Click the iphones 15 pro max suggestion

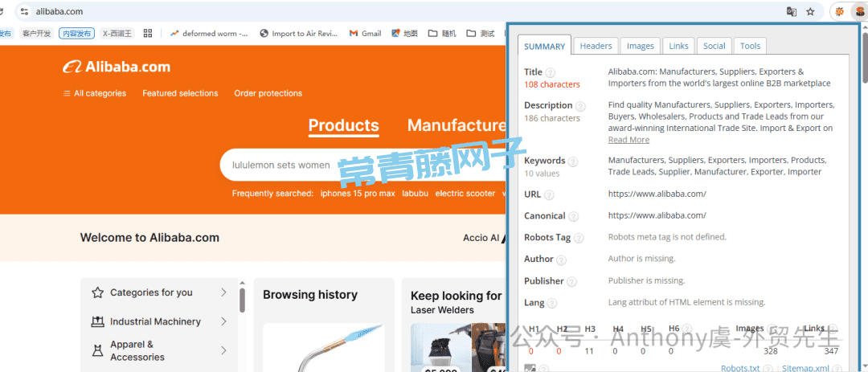(358, 193)
